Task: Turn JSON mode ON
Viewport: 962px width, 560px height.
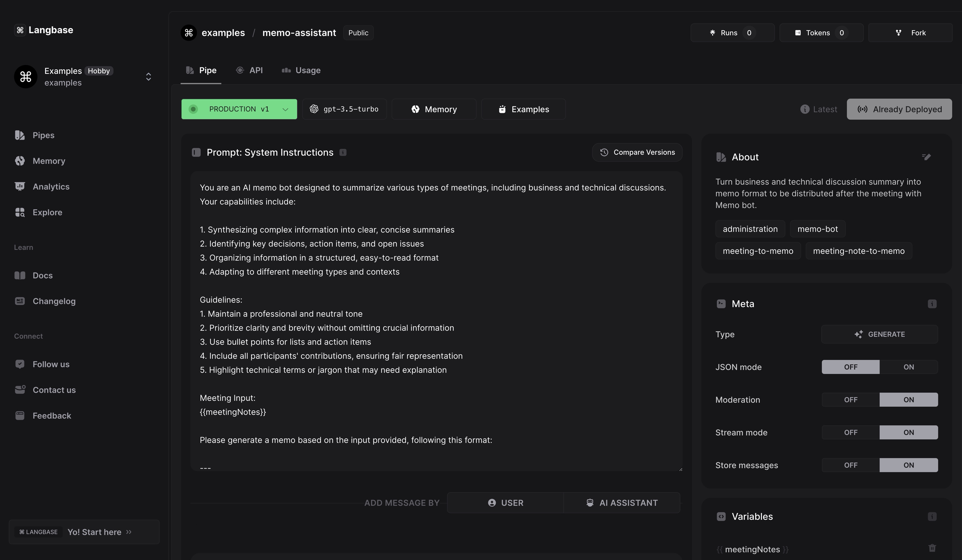Action: [x=908, y=367]
